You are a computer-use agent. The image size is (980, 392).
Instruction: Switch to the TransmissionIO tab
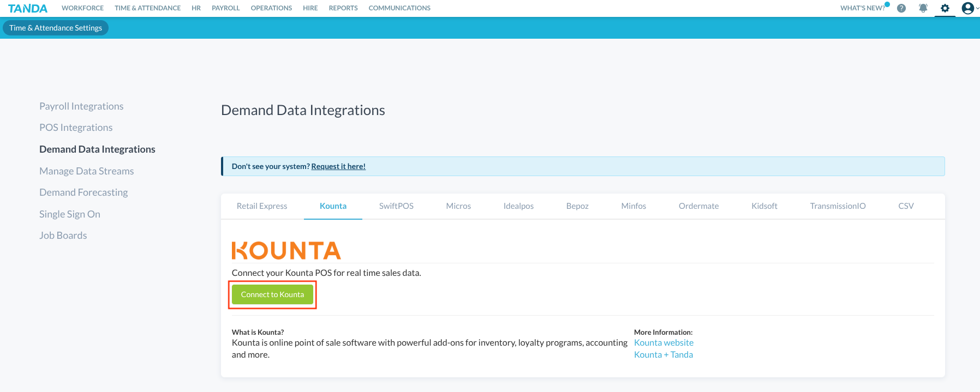838,206
